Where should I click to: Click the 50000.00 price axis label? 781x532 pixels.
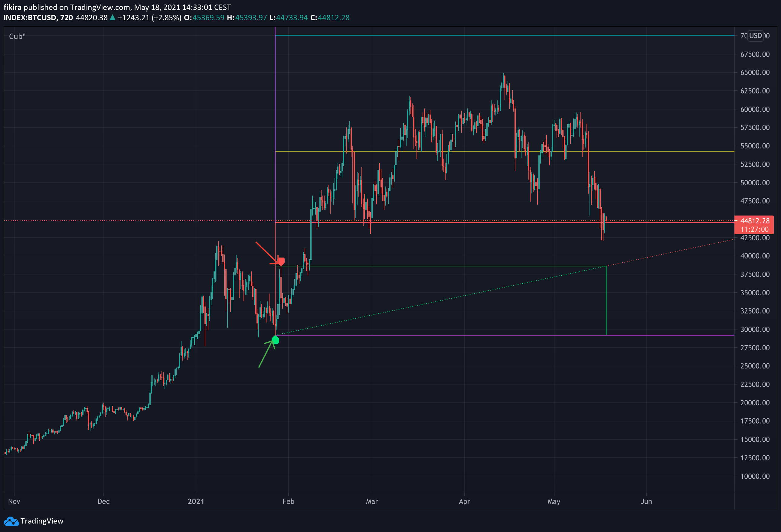[755, 183]
